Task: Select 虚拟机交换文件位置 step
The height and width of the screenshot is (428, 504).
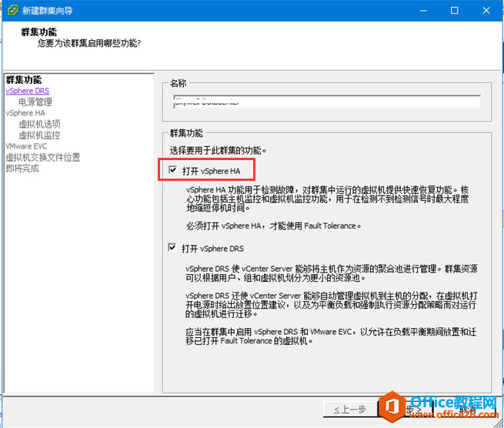Action: coord(43,157)
